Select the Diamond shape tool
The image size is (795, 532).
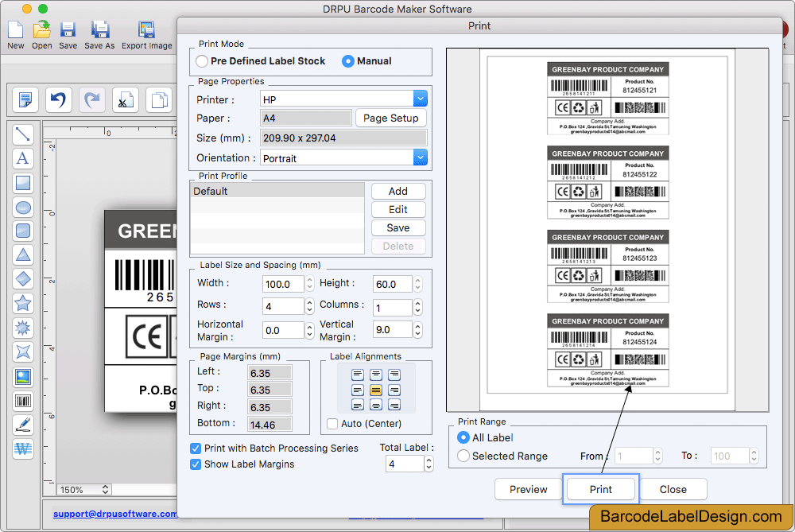(23, 279)
